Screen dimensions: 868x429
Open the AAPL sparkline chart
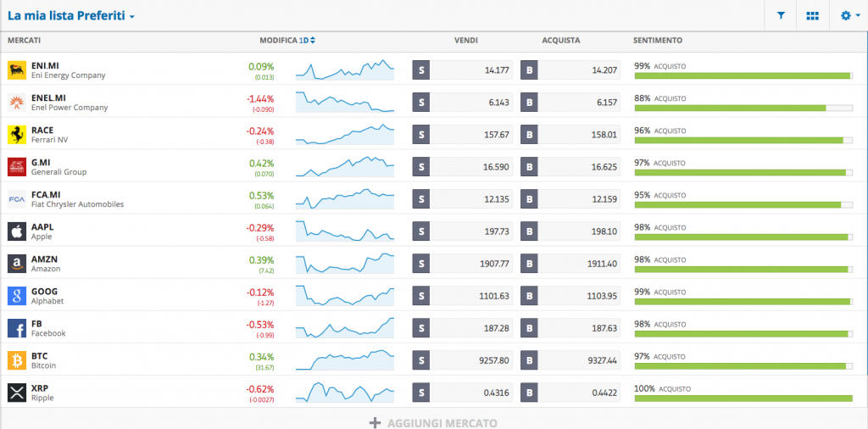[345, 231]
